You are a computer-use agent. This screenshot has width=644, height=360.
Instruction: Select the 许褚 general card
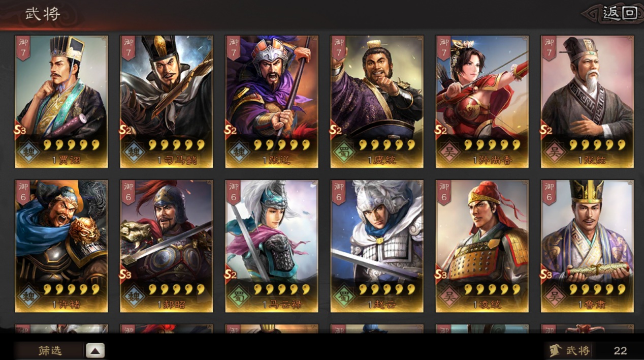click(x=61, y=246)
